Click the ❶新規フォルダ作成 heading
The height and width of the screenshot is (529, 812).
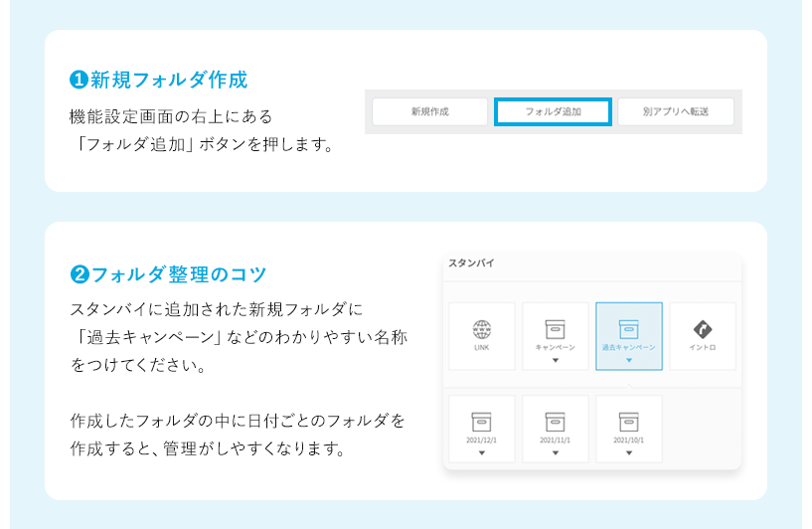[x=158, y=80]
